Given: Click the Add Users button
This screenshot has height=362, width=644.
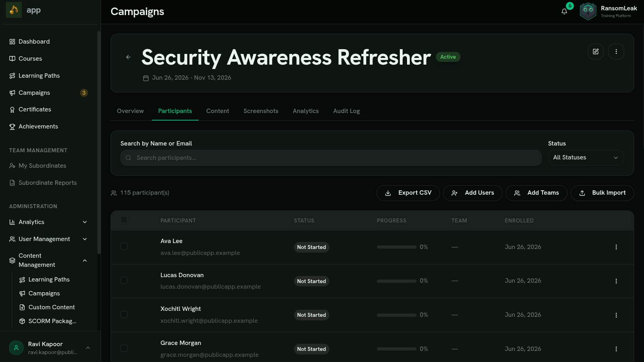Looking at the screenshot, I should (472, 193).
